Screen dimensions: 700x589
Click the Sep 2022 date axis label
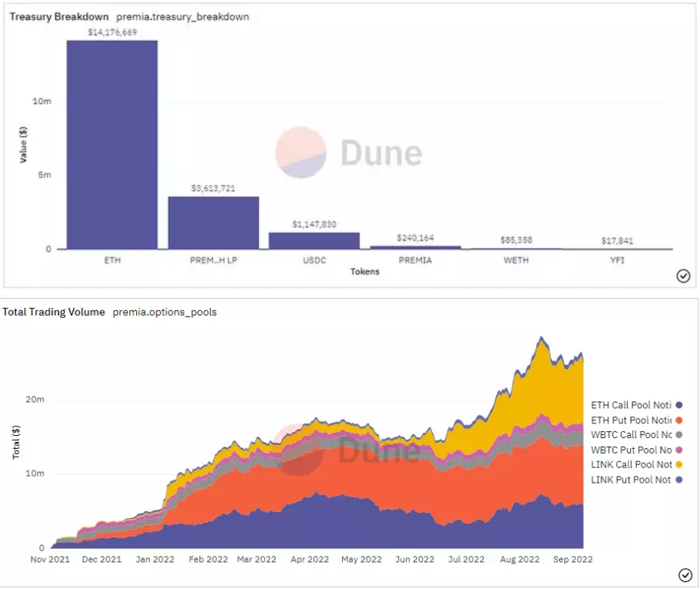pos(573,559)
